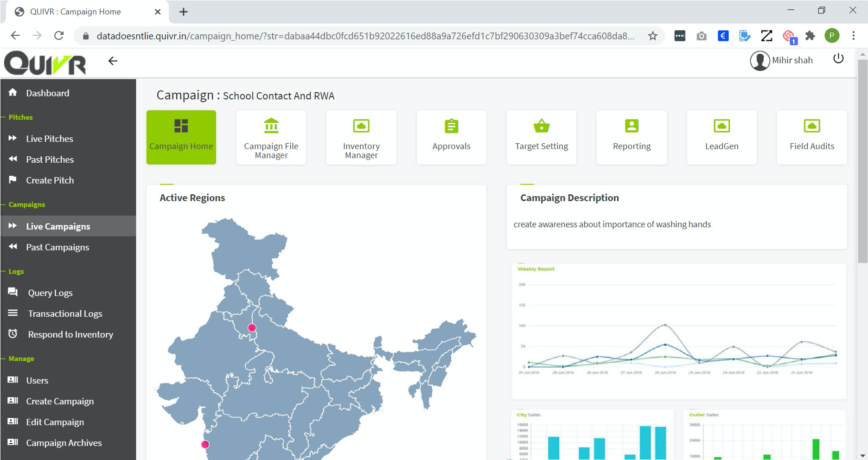Image resolution: width=868 pixels, height=460 pixels.
Task: Click the browser address bar
Action: pyautogui.click(x=365, y=36)
